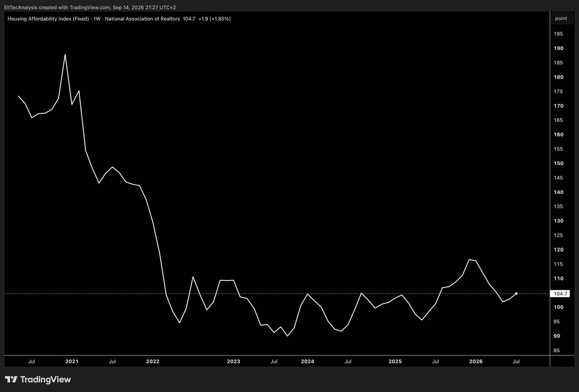This screenshot has width=579, height=392.
Task: Click the Housing Affordability Index (Fixed) title
Action: click(x=48, y=19)
